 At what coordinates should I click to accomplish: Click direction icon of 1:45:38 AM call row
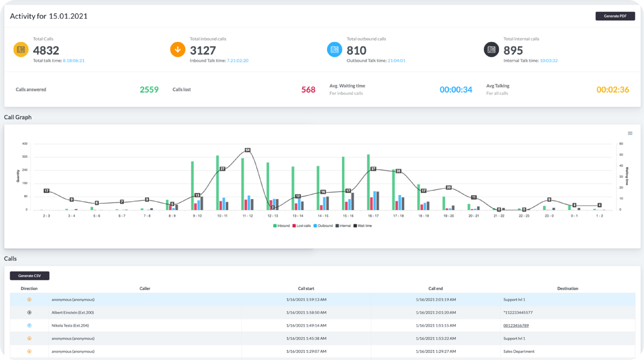point(29,339)
